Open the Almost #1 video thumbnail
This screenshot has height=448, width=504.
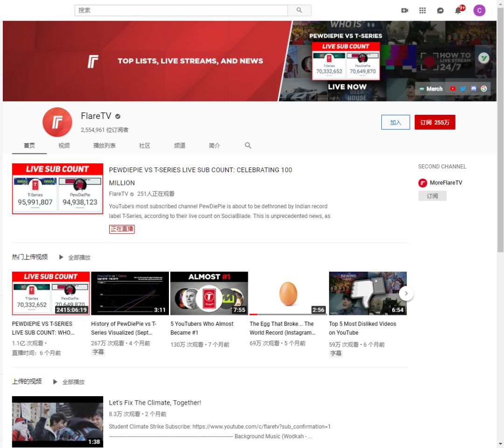point(209,294)
